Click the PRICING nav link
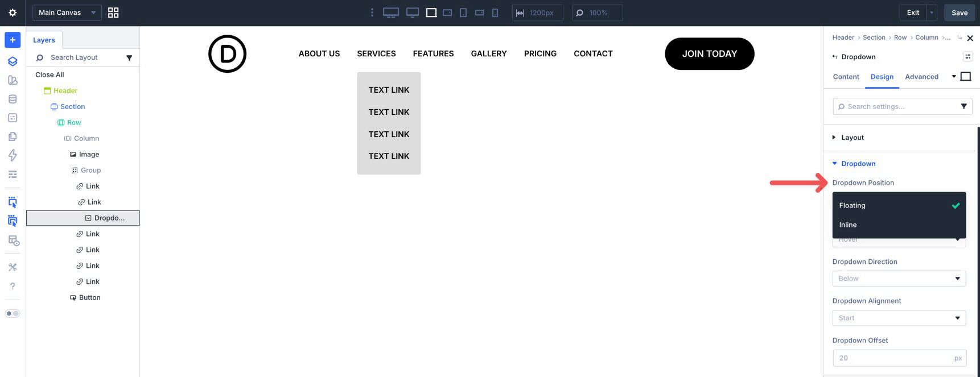 click(540, 53)
